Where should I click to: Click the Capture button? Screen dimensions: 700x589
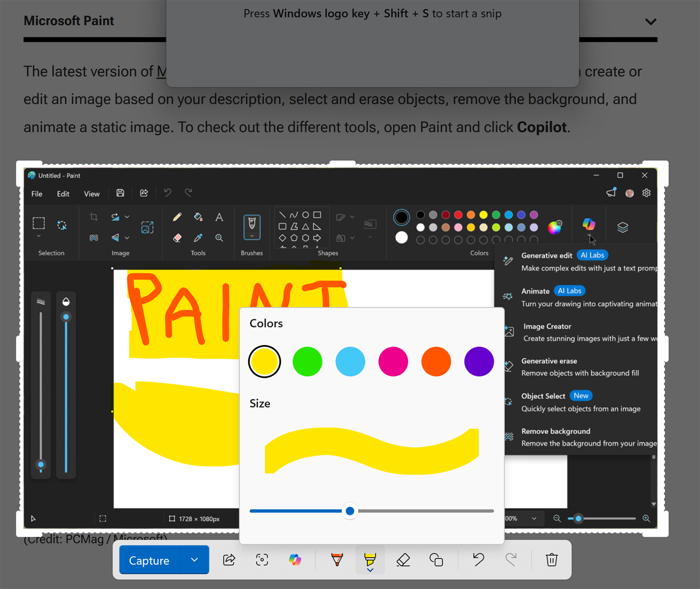pyautogui.click(x=149, y=560)
